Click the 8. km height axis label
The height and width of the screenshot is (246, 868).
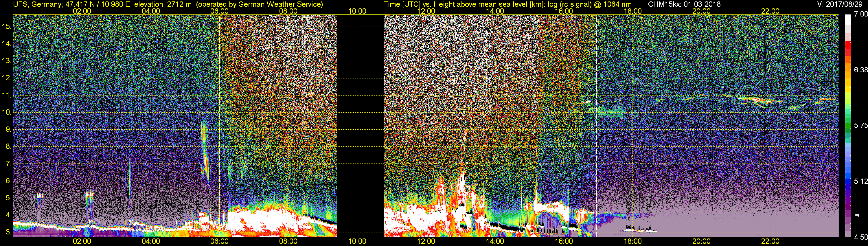pyautogui.click(x=8, y=147)
